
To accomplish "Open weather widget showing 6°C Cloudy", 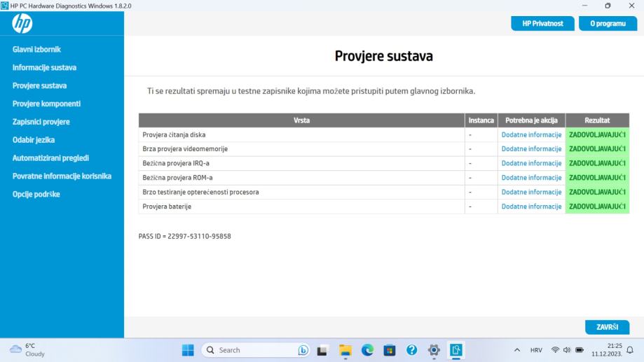I will tap(27, 349).
